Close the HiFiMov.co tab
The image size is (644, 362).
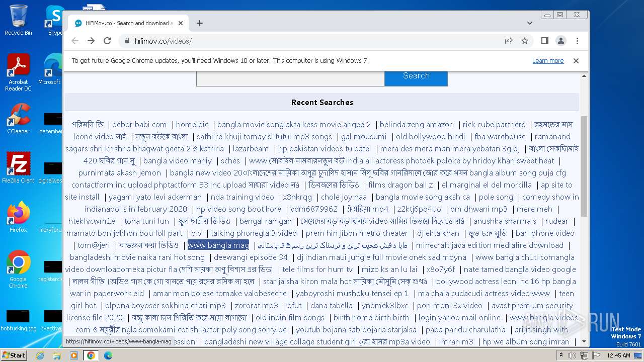[181, 23]
